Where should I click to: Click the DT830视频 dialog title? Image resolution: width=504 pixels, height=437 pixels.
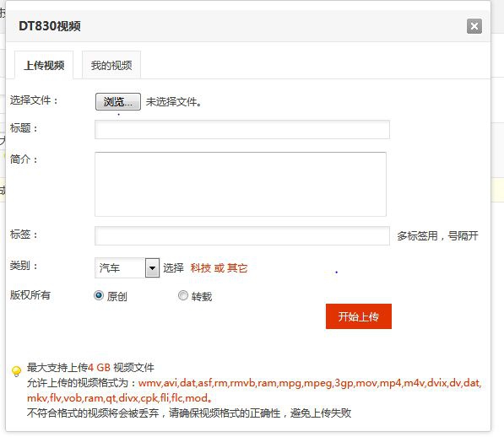50,26
